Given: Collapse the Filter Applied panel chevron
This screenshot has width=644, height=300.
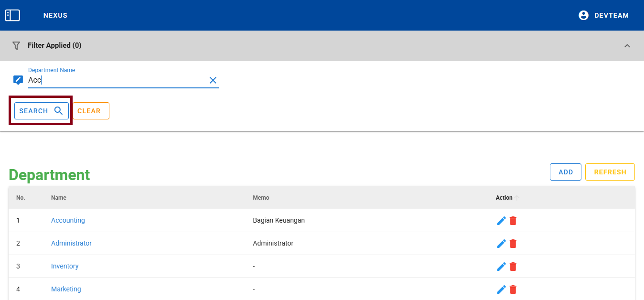Looking at the screenshot, I should point(627,45).
